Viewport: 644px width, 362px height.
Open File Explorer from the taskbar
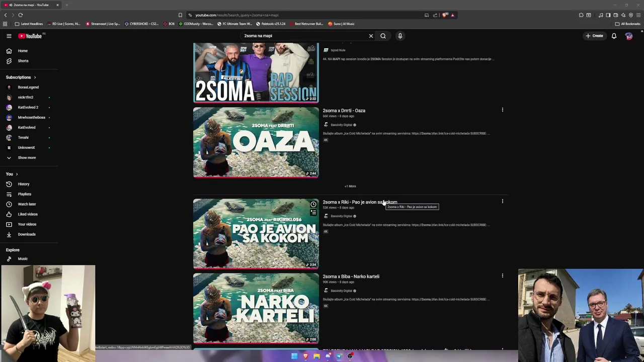coord(316,356)
